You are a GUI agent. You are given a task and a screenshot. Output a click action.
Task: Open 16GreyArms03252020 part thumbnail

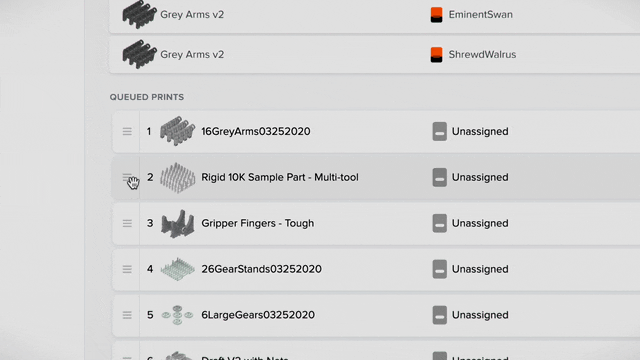pos(178,131)
